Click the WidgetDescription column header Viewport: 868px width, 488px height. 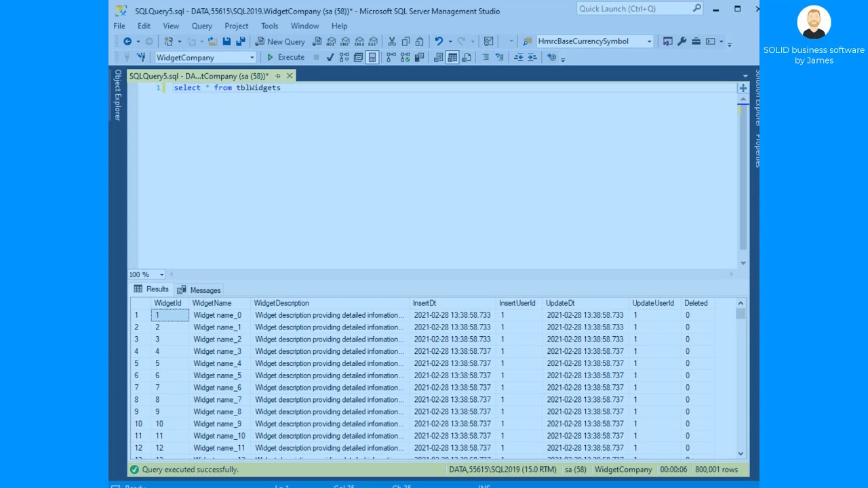coord(331,303)
